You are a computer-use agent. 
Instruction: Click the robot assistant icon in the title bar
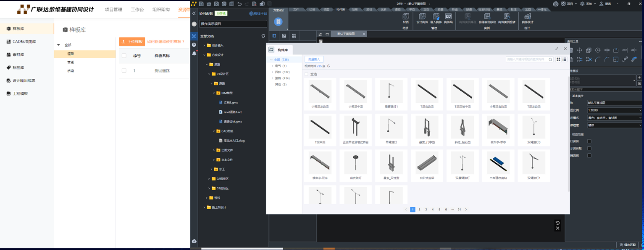pos(556,4)
